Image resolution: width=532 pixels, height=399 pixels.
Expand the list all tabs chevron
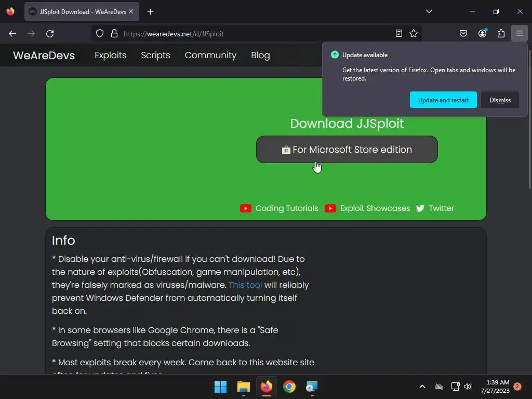[x=429, y=11]
